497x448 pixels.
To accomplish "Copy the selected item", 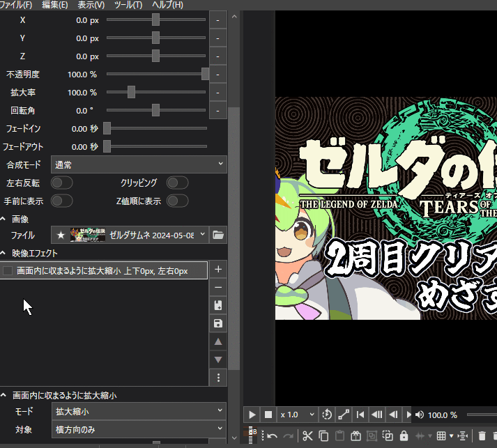I will (x=323, y=436).
